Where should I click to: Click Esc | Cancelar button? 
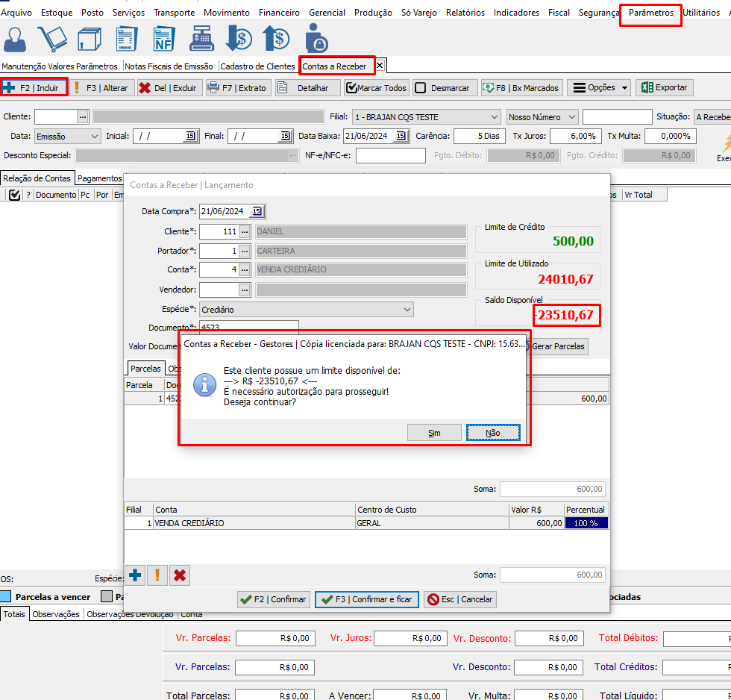(x=459, y=599)
